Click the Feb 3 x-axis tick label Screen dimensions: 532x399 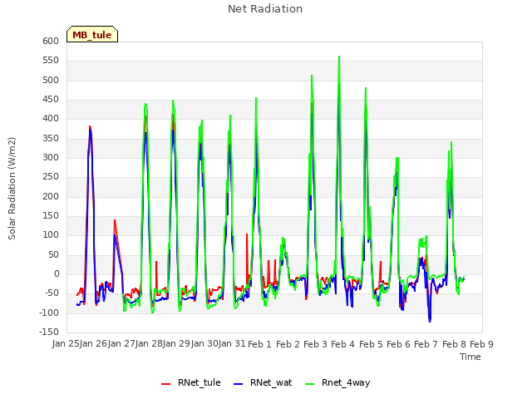(x=315, y=344)
